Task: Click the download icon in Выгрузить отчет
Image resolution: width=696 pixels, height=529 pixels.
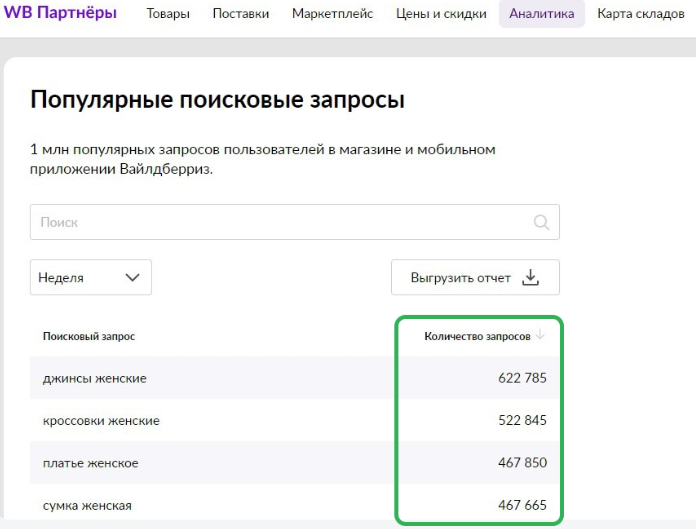Action: point(530,277)
